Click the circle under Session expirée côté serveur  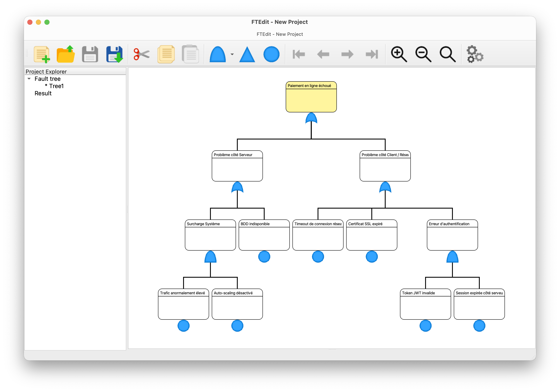(x=479, y=326)
